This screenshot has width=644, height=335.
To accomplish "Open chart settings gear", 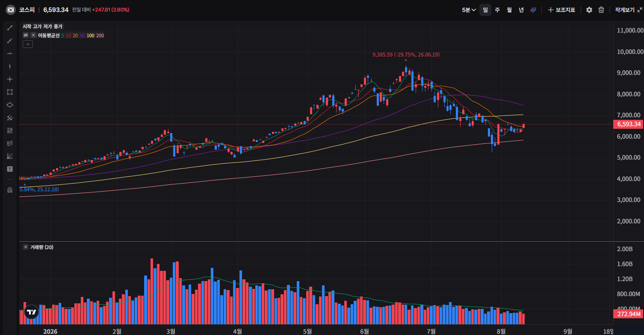I will pos(589,10).
